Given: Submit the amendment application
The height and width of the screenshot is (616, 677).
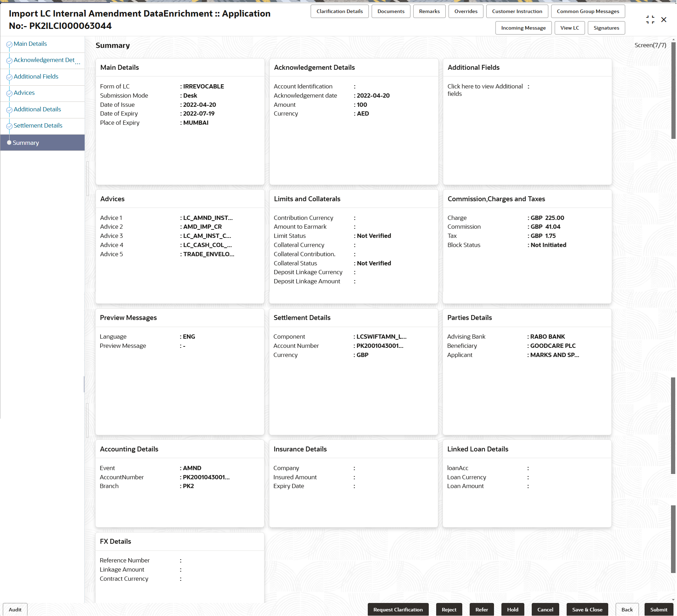Looking at the screenshot, I should click(x=659, y=609).
